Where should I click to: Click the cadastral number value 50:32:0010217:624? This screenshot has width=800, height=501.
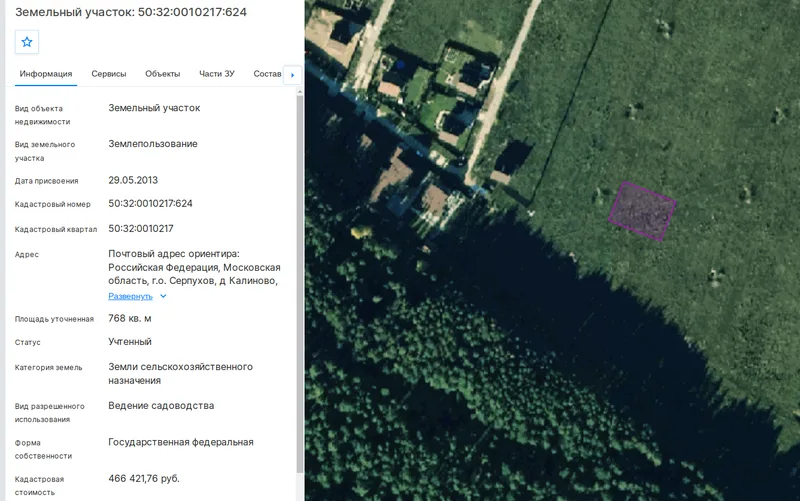(151, 204)
